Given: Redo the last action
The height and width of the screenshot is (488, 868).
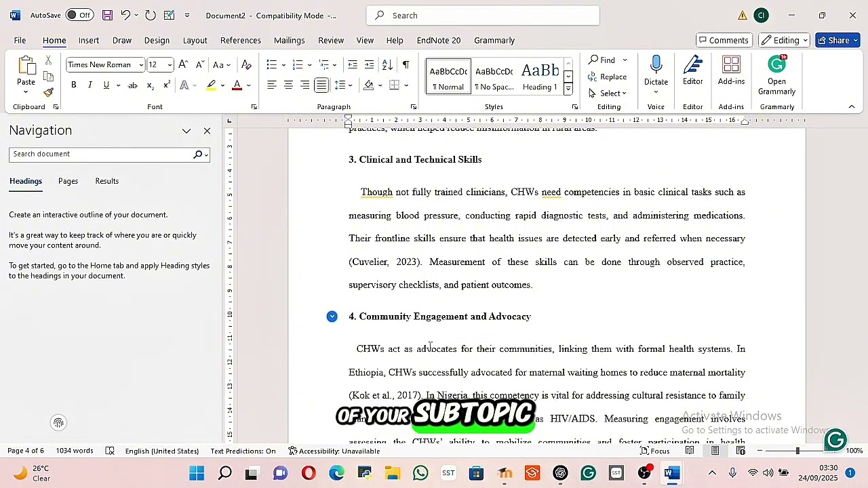Looking at the screenshot, I should click(151, 15).
